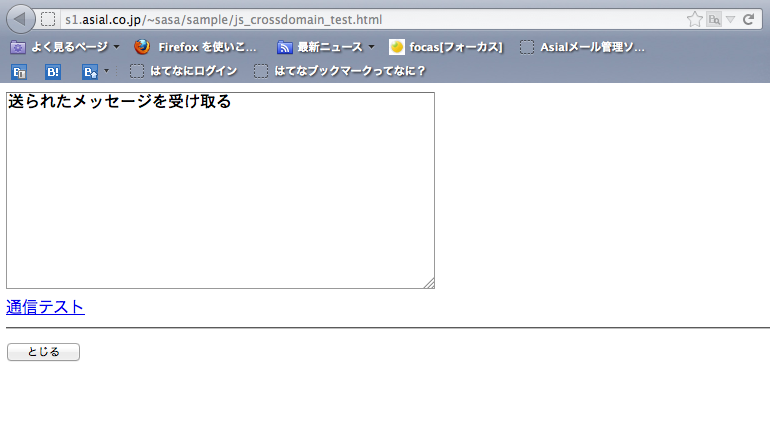Screen dimensions: 770x445
Task: Click inside the message textarea
Action: coord(220,200)
